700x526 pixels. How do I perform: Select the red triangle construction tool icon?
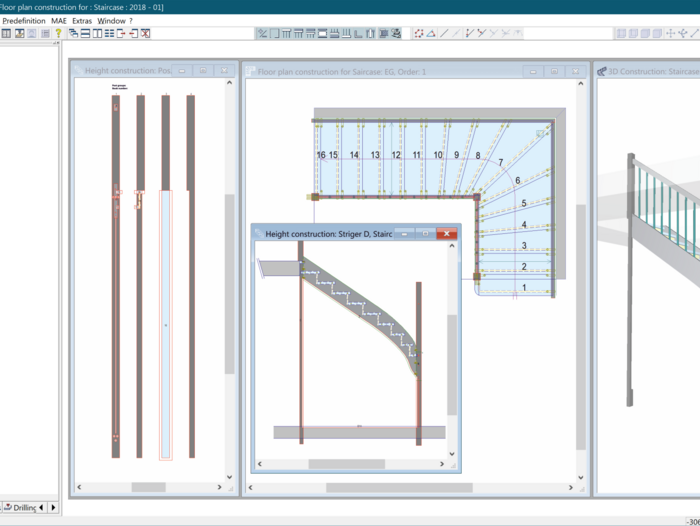point(431,33)
